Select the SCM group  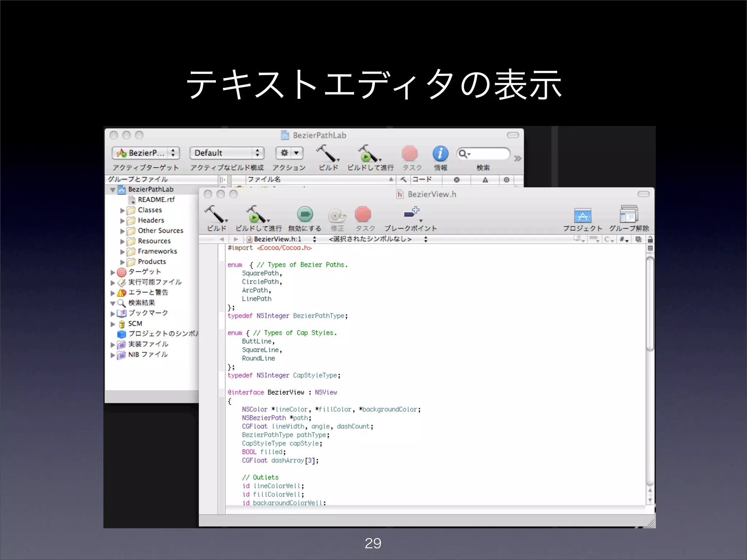coord(135,323)
